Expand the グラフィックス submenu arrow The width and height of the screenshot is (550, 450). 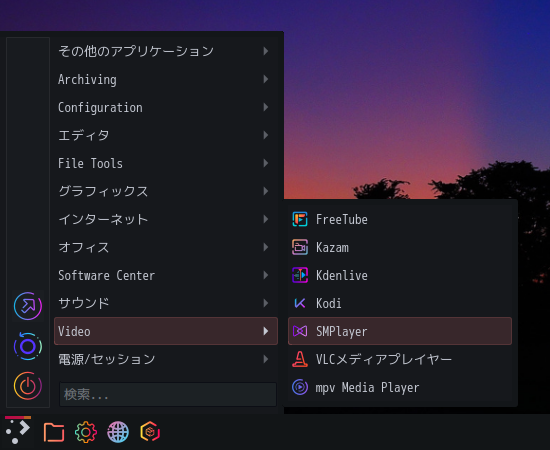click(x=266, y=191)
